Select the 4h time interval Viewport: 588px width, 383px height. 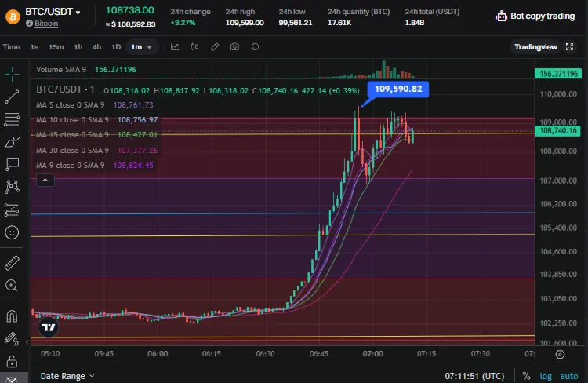click(96, 47)
